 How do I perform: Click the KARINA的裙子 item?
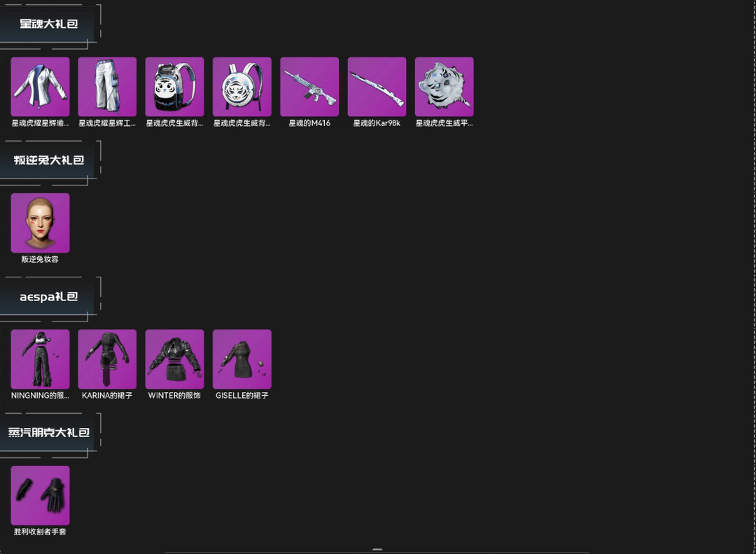(x=107, y=359)
